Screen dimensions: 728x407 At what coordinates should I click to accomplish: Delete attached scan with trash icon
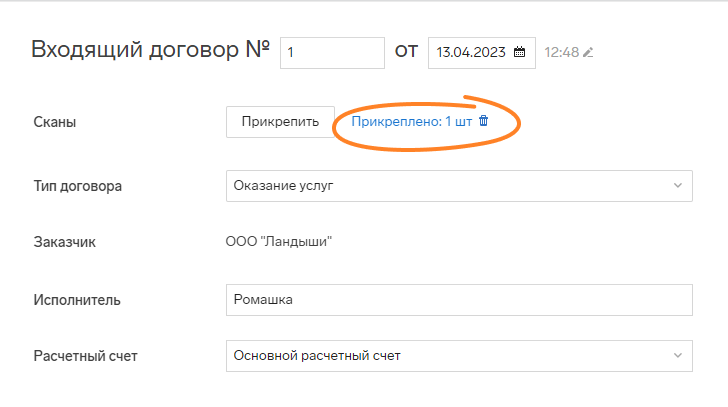click(483, 121)
